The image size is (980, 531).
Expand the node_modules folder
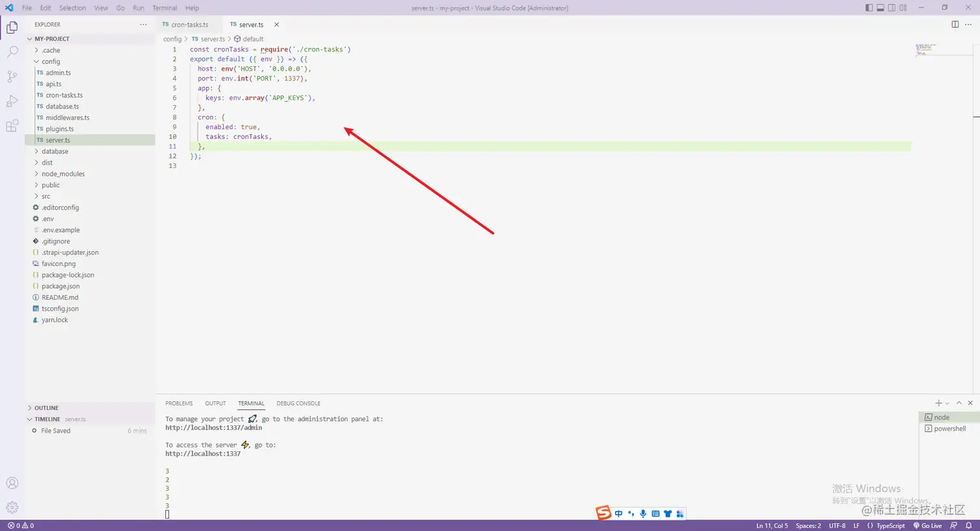coord(91,174)
